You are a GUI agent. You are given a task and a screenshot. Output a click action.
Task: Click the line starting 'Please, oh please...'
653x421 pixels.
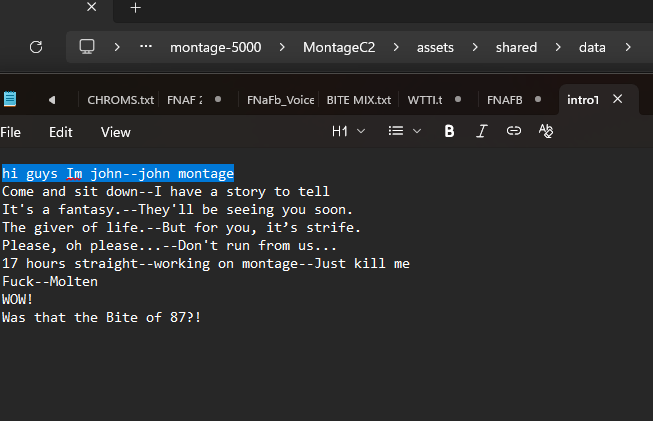tap(169, 245)
